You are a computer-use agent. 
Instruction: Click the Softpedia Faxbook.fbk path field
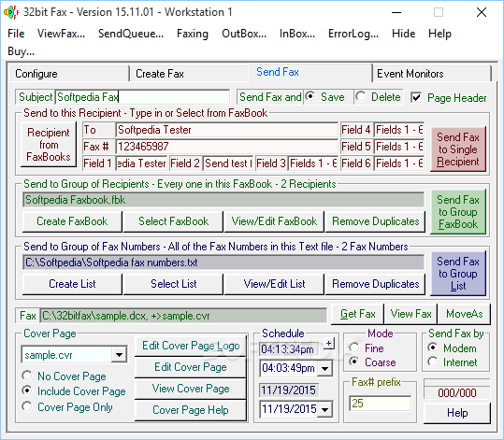click(223, 200)
